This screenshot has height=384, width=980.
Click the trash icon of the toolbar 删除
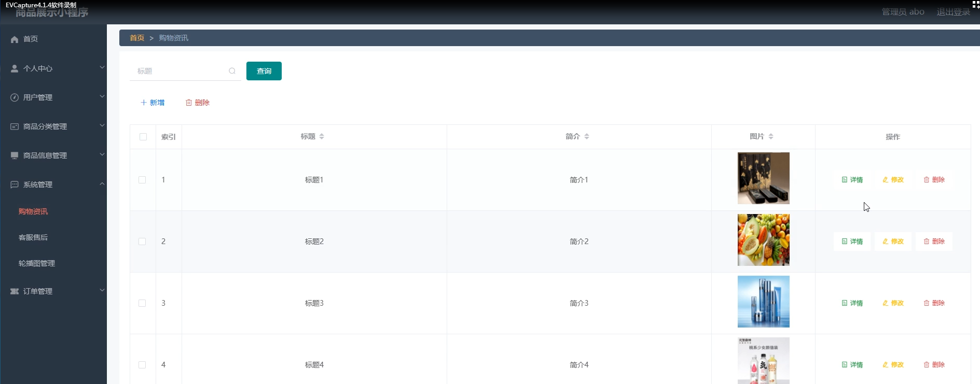tap(189, 103)
